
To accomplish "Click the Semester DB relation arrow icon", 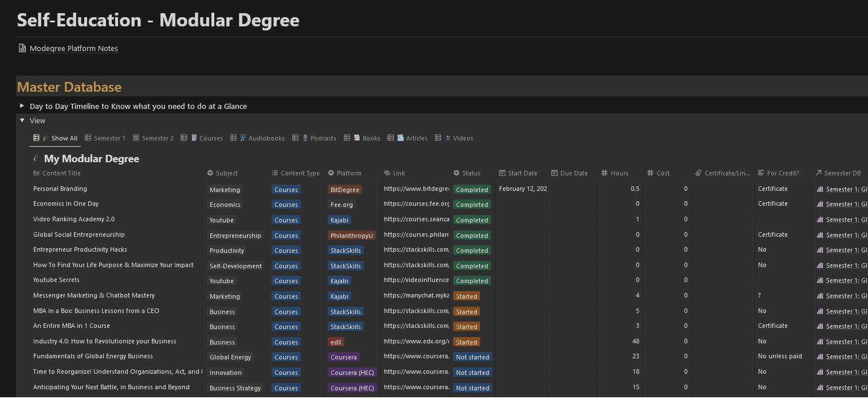I will click(x=819, y=173).
